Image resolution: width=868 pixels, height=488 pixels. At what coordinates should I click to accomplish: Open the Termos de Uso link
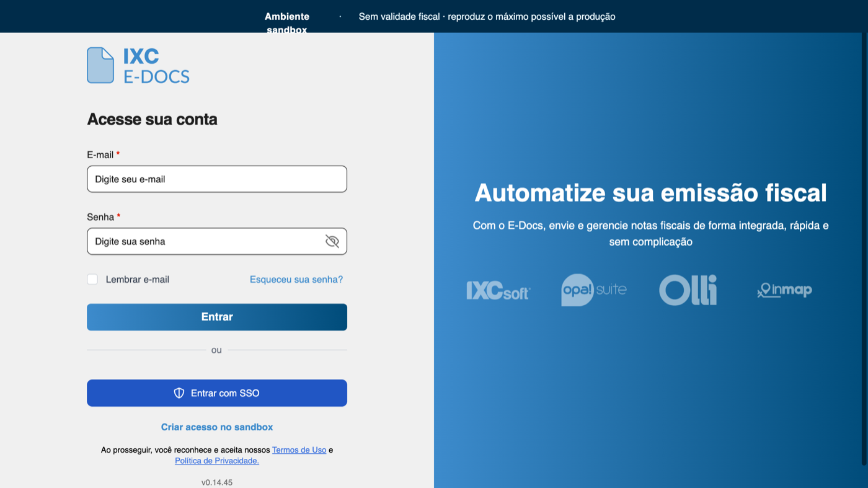pyautogui.click(x=299, y=450)
